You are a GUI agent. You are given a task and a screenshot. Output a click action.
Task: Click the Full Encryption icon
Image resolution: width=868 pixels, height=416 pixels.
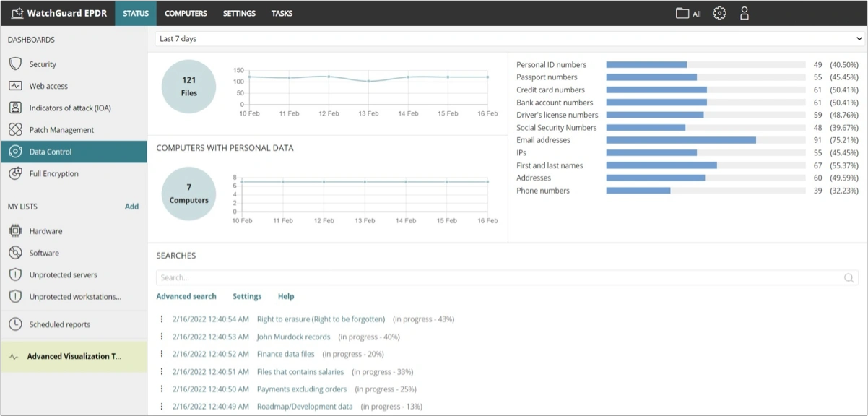pyautogui.click(x=15, y=173)
